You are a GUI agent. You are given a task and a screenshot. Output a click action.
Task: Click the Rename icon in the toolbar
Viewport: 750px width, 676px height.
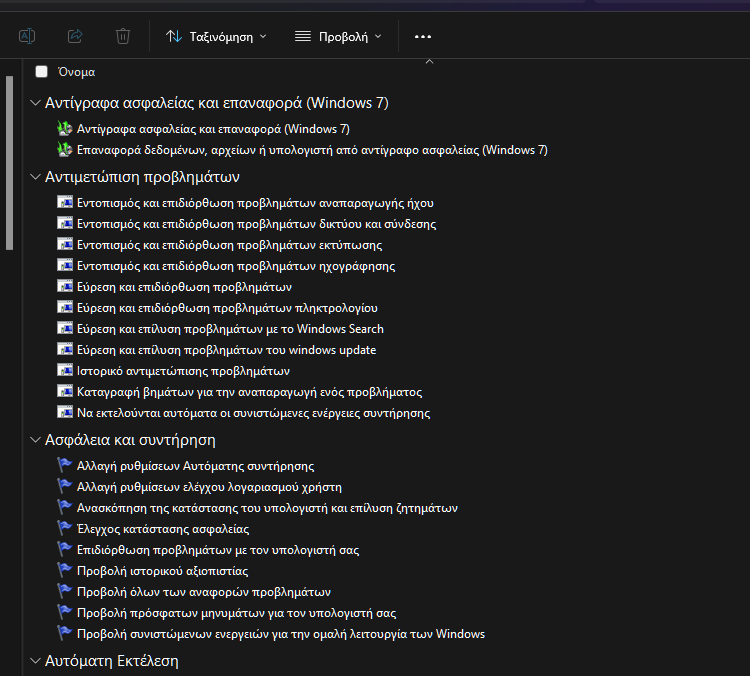tap(28, 36)
